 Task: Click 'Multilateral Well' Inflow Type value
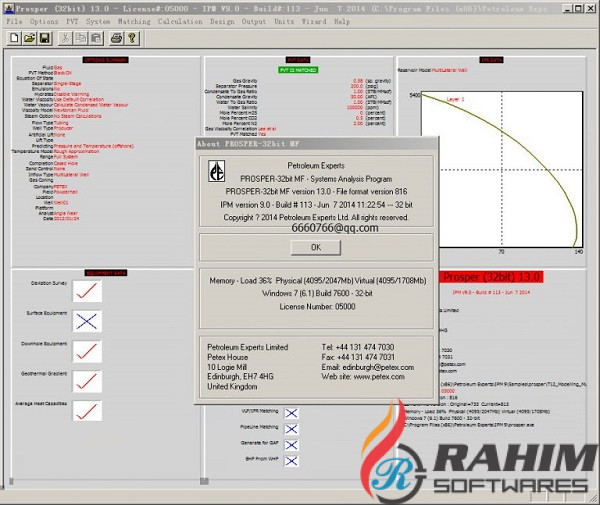point(72,175)
